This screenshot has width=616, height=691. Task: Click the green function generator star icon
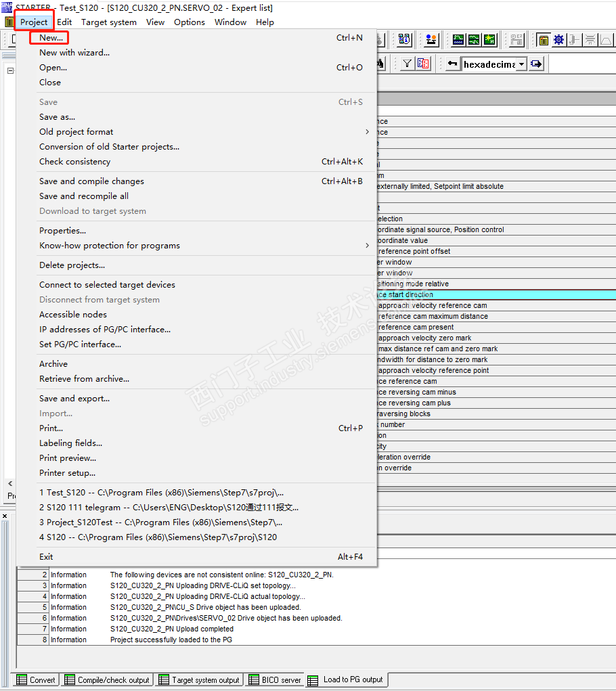click(x=489, y=40)
